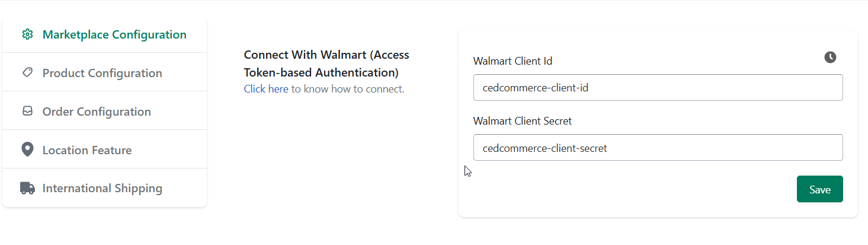Click the 'Walmart Client Id' field label
Screen dimensions: 868x245
coord(513,61)
